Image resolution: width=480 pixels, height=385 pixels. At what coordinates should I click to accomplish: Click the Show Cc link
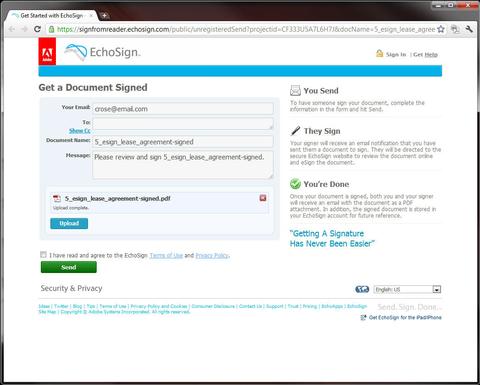click(x=80, y=130)
